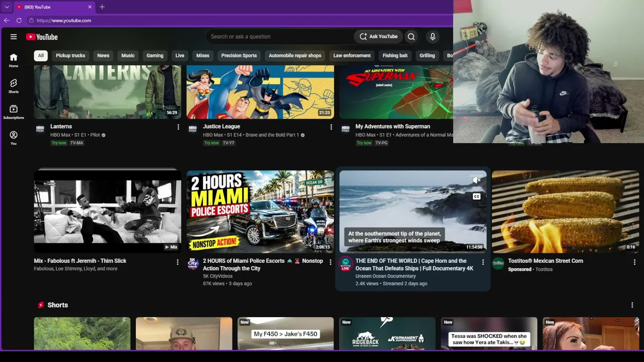The height and width of the screenshot is (362, 644).
Task: Click the Ask YouTube button
Action: [378, 37]
